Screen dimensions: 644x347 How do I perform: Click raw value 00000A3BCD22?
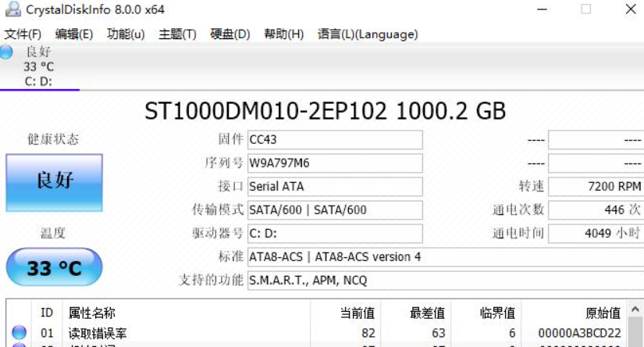pyautogui.click(x=579, y=333)
